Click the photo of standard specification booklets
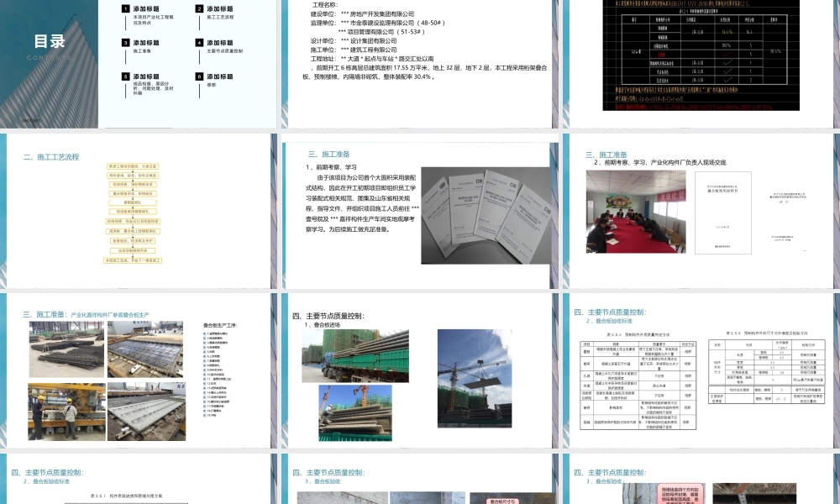Image resolution: width=840 pixels, height=504 pixels. [x=486, y=216]
